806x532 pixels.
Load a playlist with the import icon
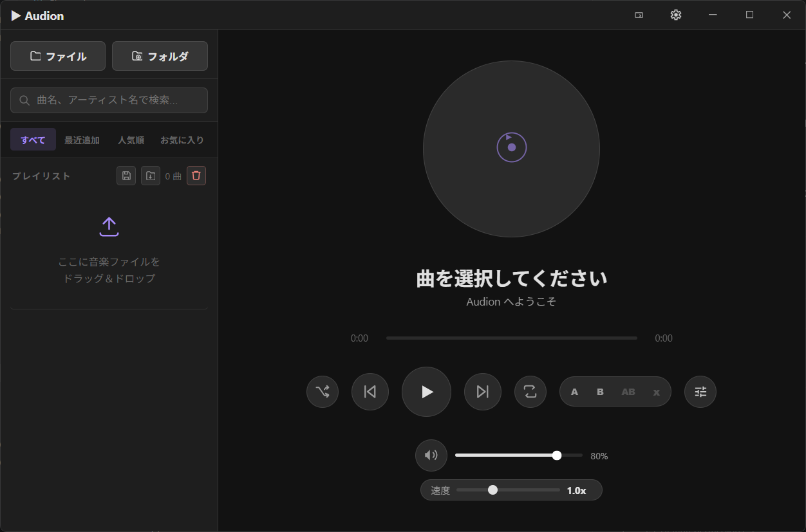coord(151,176)
